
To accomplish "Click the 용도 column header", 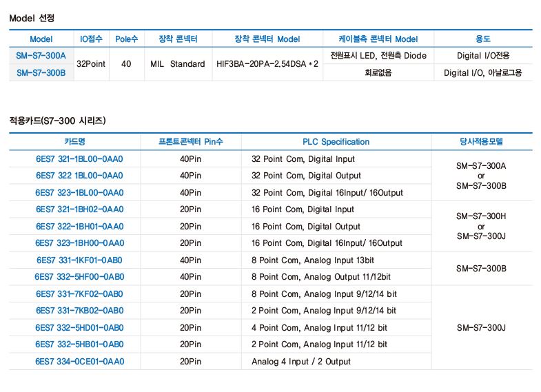I will pyautogui.click(x=483, y=39).
